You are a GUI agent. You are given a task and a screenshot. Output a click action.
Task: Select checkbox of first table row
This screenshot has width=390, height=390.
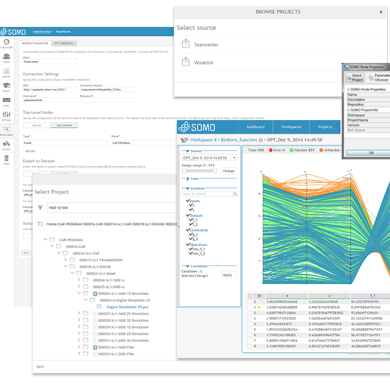point(250,302)
